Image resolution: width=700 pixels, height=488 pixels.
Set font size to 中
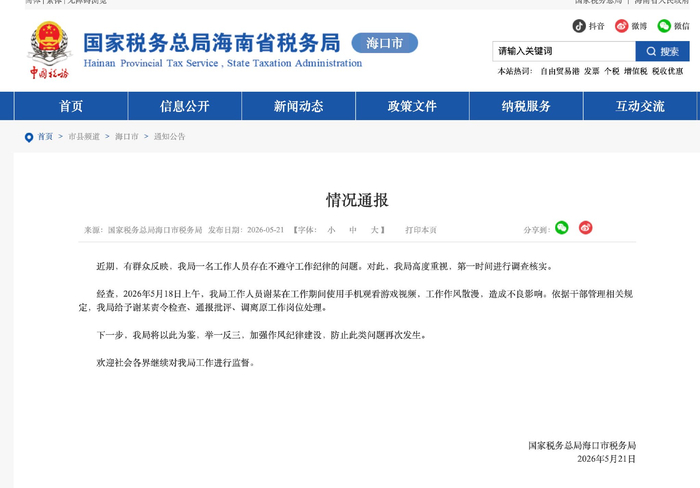pyautogui.click(x=353, y=230)
